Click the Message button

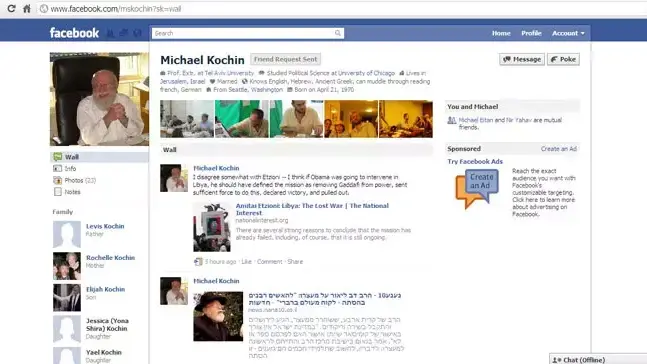522,59
